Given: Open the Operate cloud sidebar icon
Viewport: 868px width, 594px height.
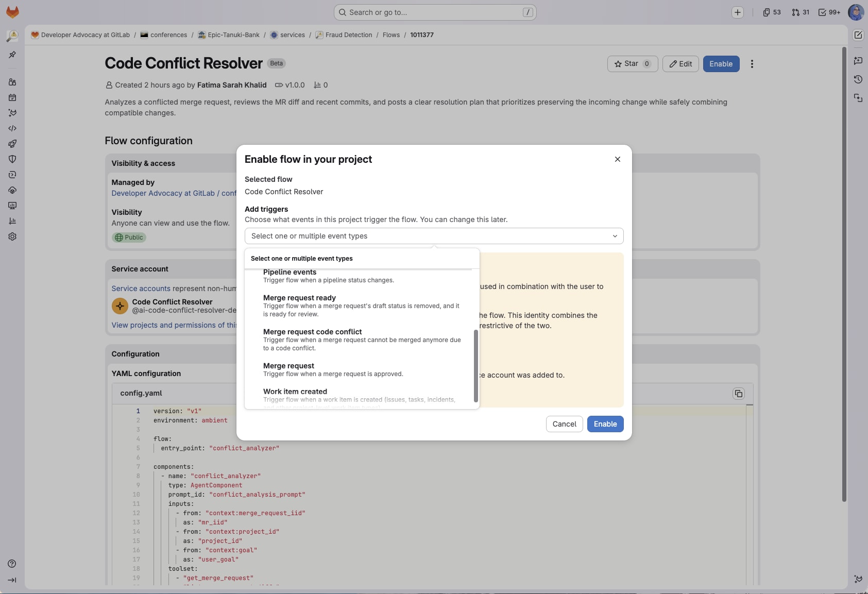Looking at the screenshot, I should (12, 190).
